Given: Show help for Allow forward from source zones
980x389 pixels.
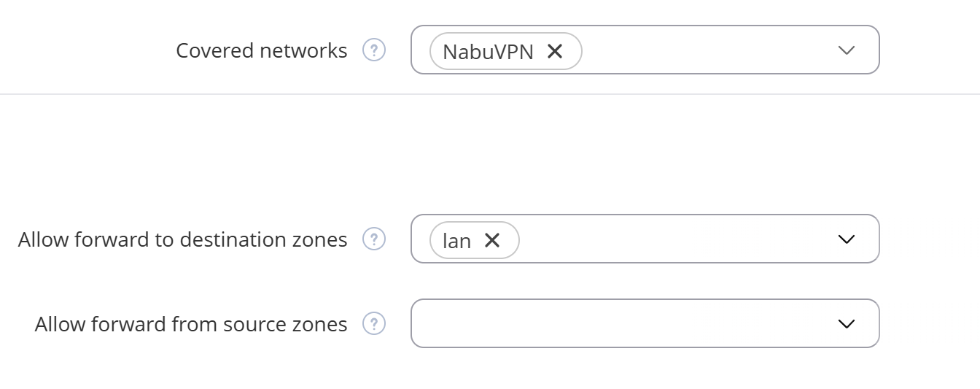Looking at the screenshot, I should tap(374, 323).
